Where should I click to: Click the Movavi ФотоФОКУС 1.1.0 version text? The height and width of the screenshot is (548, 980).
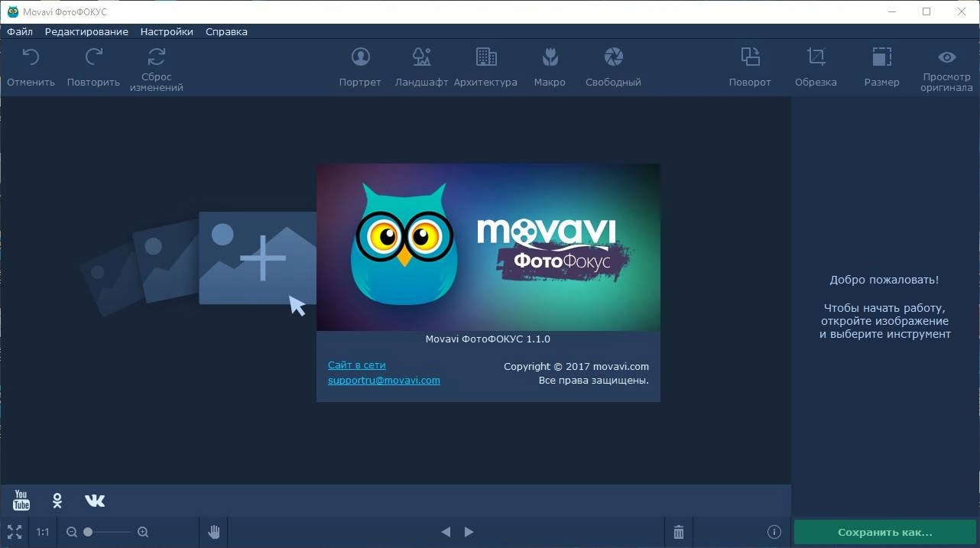point(488,339)
